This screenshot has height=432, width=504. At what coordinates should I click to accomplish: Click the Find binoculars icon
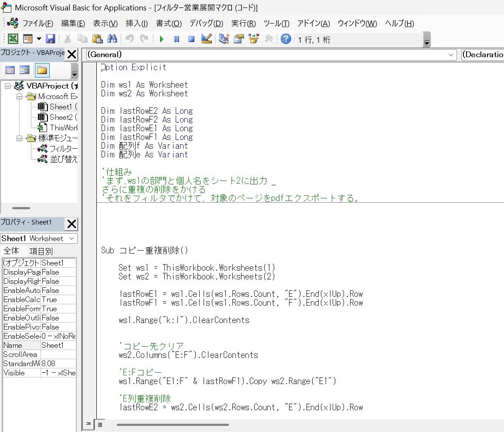click(112, 39)
